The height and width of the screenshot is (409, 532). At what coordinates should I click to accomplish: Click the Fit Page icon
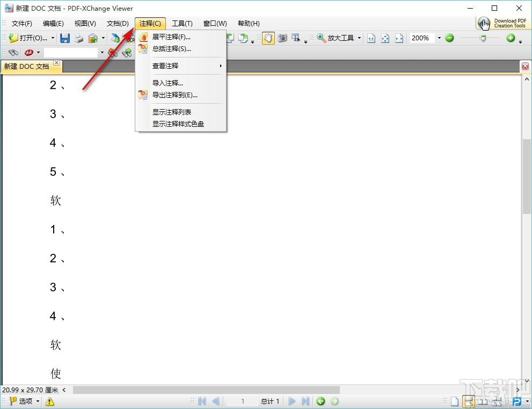385,38
